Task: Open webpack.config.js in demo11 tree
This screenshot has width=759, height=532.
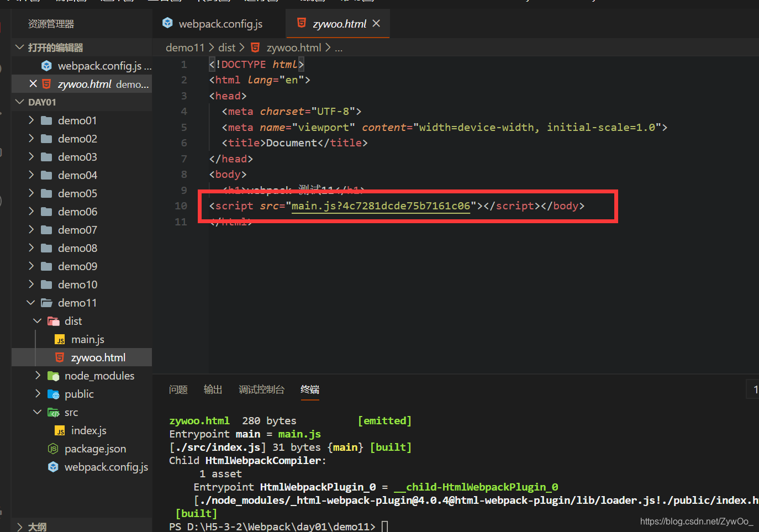Action: (x=82, y=467)
